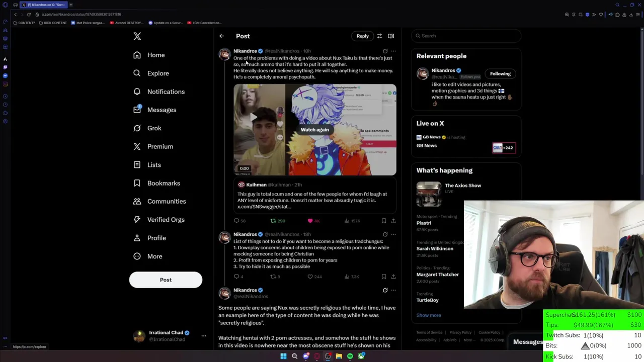This screenshot has width=644, height=362.
Task: Open The Axios Show live
Action: pyautogui.click(x=463, y=186)
